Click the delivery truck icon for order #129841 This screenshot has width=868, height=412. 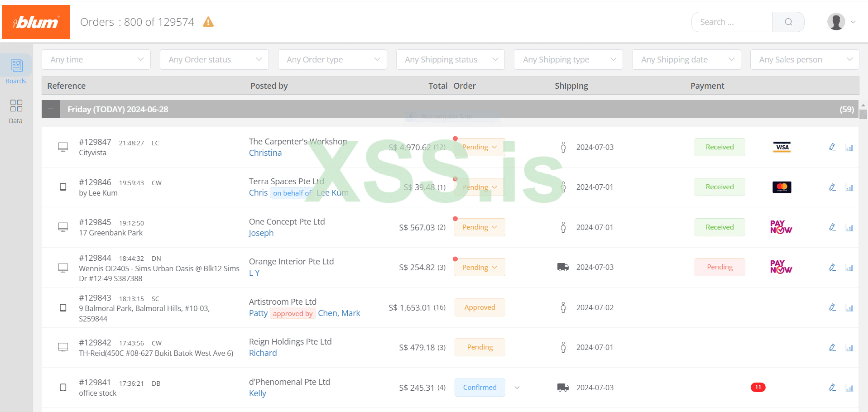[x=563, y=388]
